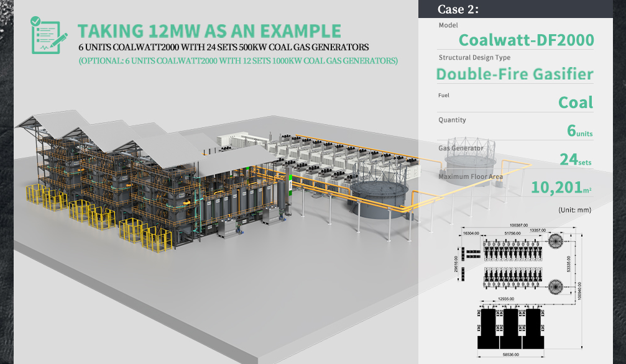Select the Coalwatt-DF2000 model name
626x364 pixels.
click(526, 40)
